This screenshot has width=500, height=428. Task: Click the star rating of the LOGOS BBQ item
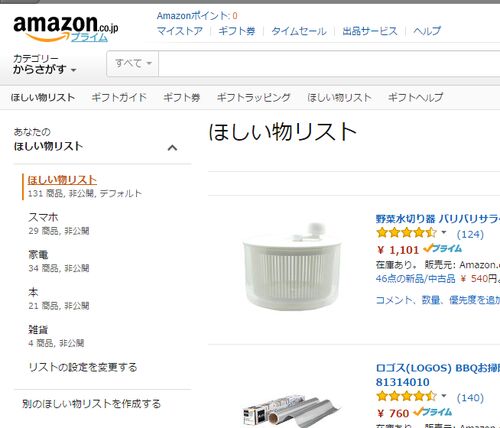tap(406, 397)
